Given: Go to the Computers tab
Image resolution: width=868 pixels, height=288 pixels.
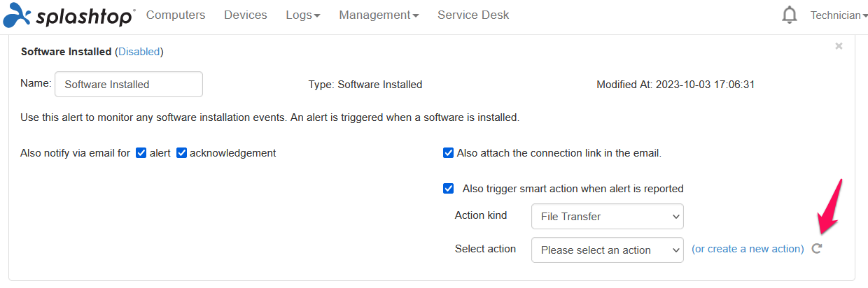Looking at the screenshot, I should pos(176,15).
